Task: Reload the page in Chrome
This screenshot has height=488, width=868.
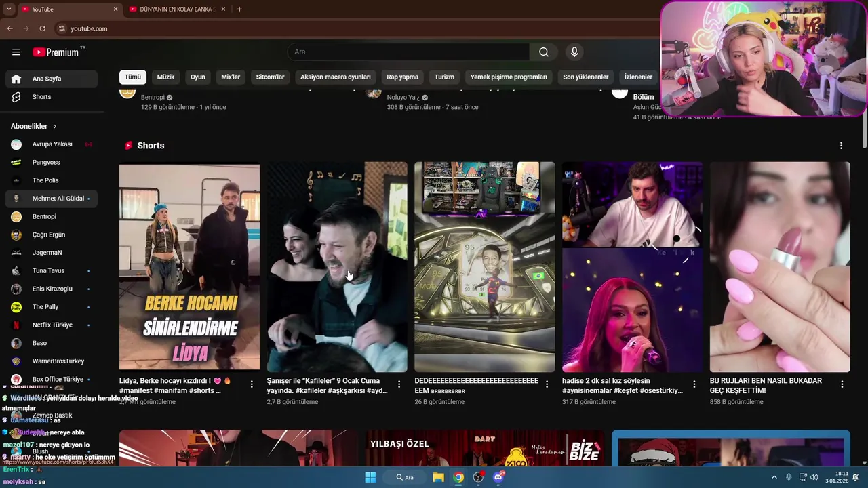Action: click(42, 28)
